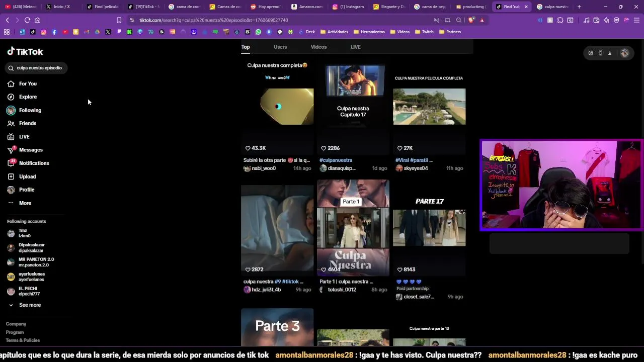
Task: Open the Upload page
Action: (22, 176)
